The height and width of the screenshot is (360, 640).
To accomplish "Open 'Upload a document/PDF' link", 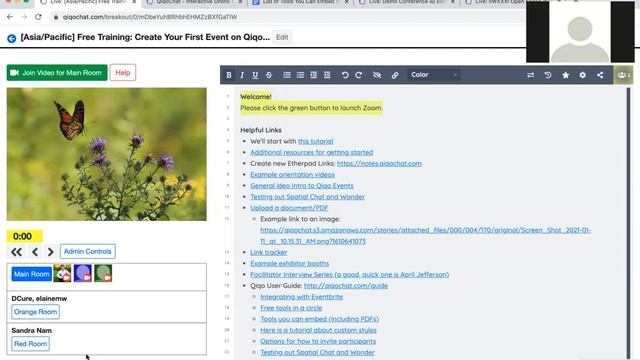I will coord(289,208).
